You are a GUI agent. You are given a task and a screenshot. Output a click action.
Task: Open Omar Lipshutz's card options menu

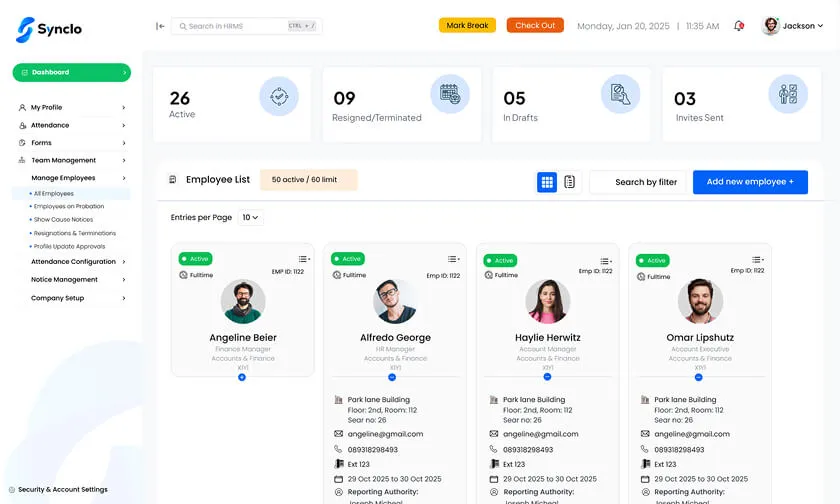pyautogui.click(x=759, y=260)
